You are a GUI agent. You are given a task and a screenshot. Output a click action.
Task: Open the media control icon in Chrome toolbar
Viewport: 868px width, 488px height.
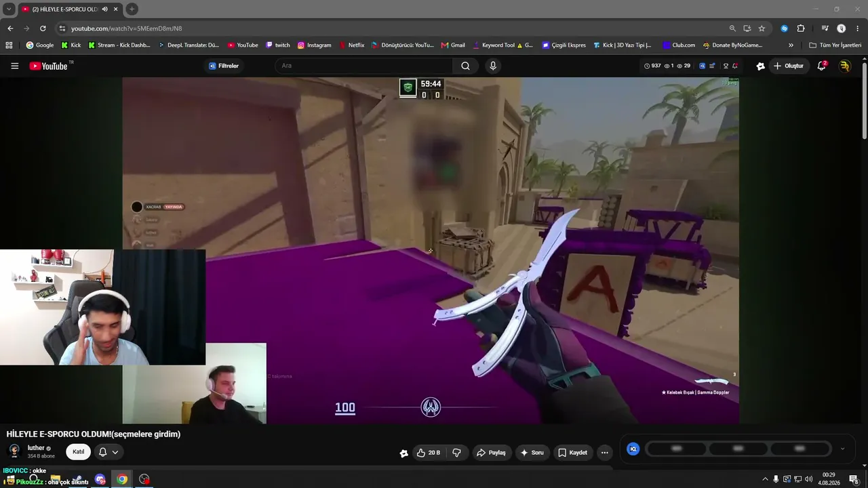click(825, 28)
